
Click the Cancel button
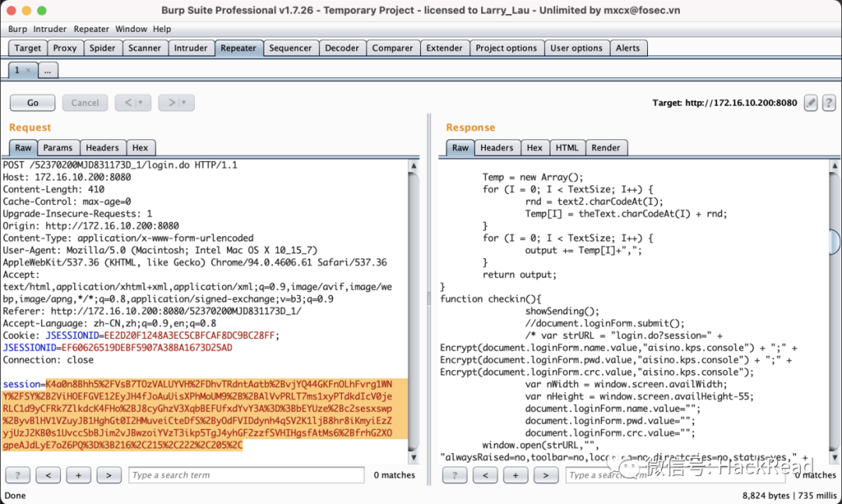85,103
